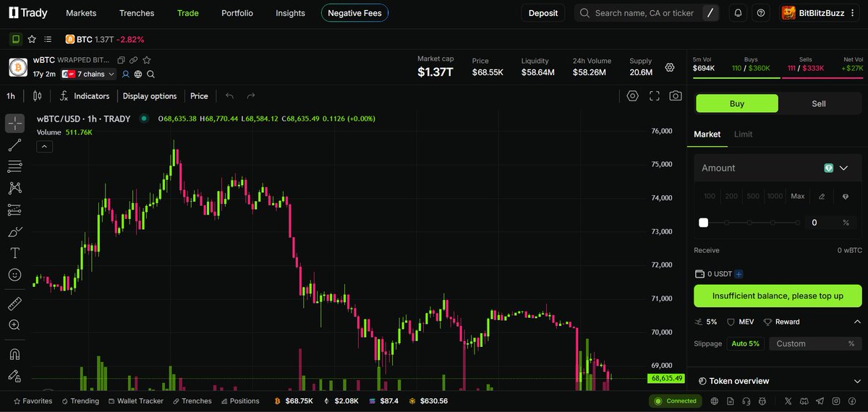Expand the 7 chains dropdown
Screen dimensions: 868x412
point(88,74)
